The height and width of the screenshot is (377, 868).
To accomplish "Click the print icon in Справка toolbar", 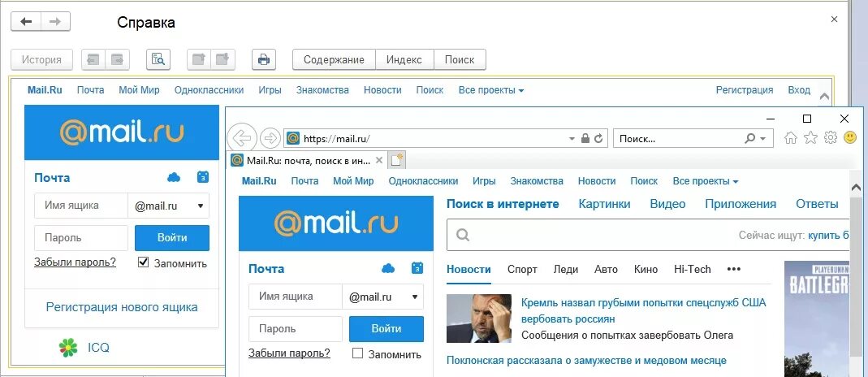I will 264,60.
